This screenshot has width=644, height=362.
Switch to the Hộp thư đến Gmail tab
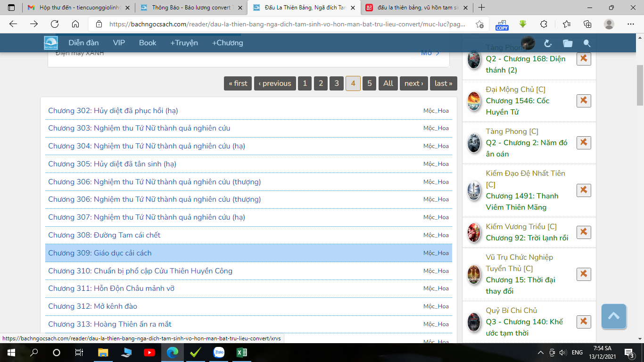(x=74, y=8)
